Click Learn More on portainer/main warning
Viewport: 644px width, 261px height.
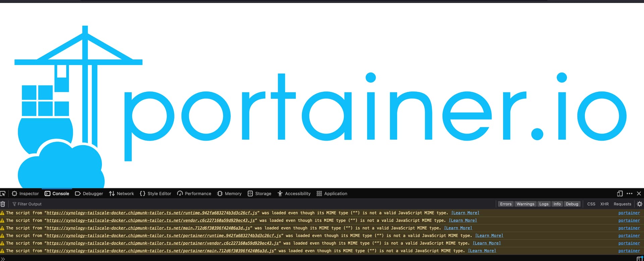coord(482,251)
